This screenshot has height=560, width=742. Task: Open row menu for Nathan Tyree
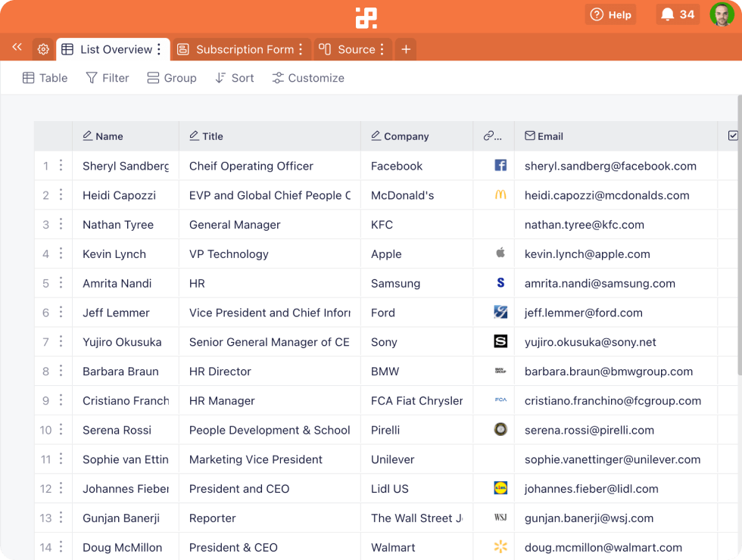click(x=61, y=224)
